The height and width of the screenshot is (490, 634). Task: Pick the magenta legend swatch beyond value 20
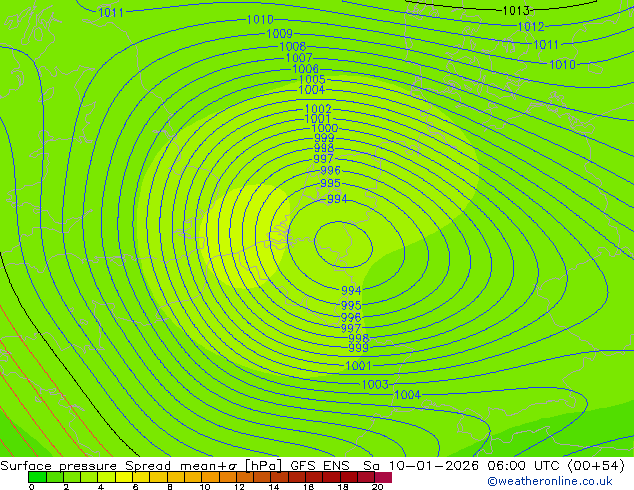click(383, 477)
